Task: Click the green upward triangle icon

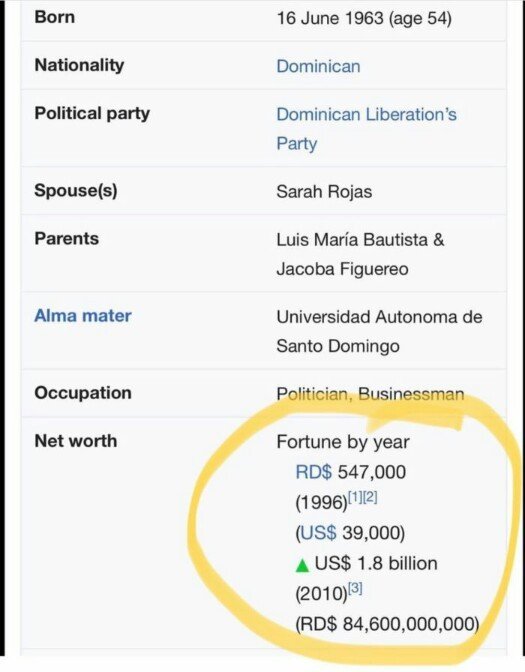Action: pyautogui.click(x=302, y=565)
